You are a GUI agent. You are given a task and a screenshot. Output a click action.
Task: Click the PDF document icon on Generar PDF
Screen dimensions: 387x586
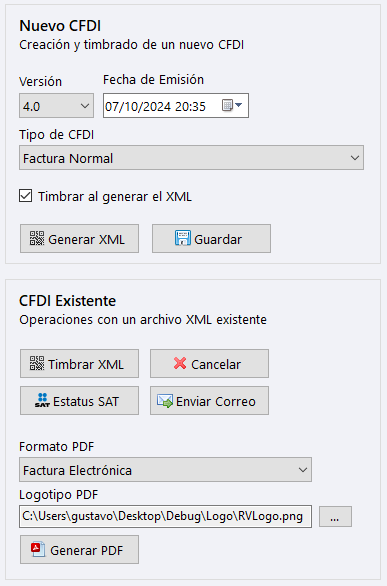pyautogui.click(x=38, y=549)
